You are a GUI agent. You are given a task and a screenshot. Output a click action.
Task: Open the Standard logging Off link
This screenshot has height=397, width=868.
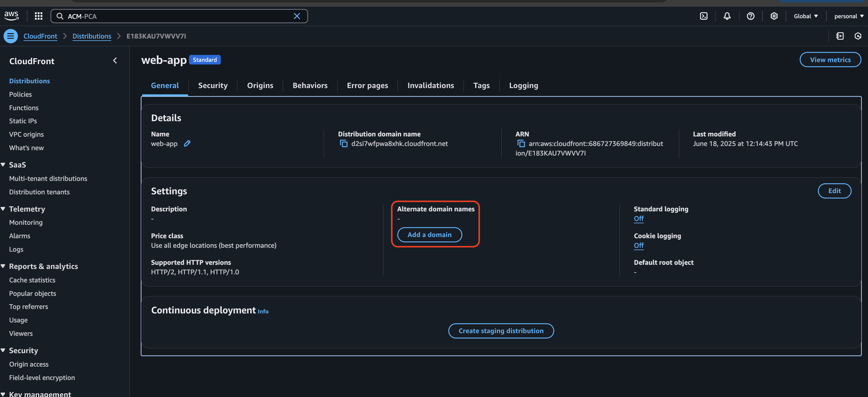click(x=639, y=218)
